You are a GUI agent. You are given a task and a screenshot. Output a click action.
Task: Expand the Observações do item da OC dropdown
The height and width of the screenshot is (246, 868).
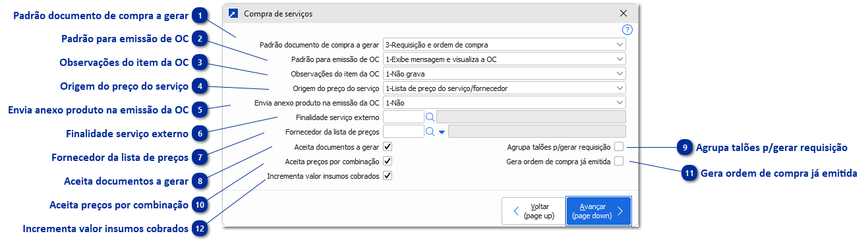[504, 74]
